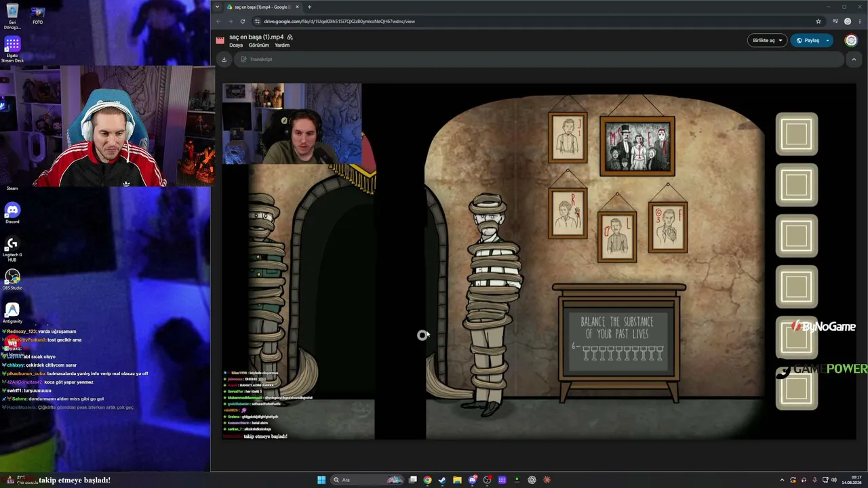Open the taskbar clock and date
Viewport: 868px width, 488px height.
click(851, 480)
